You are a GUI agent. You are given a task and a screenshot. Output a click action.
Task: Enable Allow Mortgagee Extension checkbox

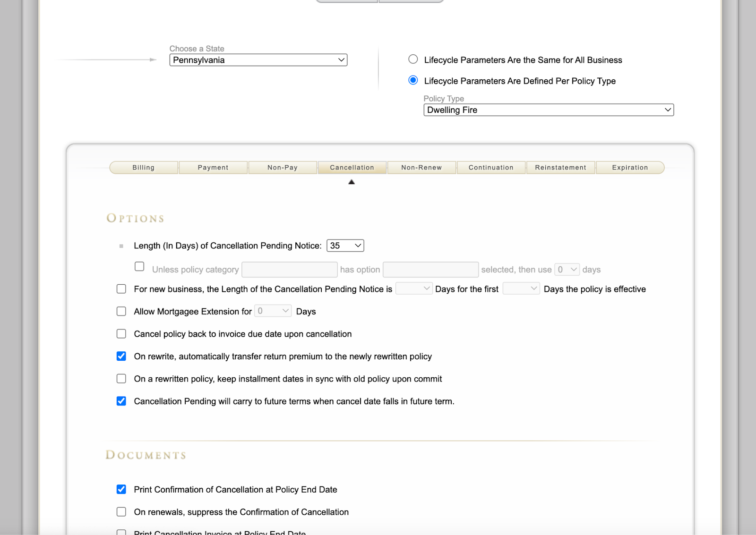(x=121, y=312)
